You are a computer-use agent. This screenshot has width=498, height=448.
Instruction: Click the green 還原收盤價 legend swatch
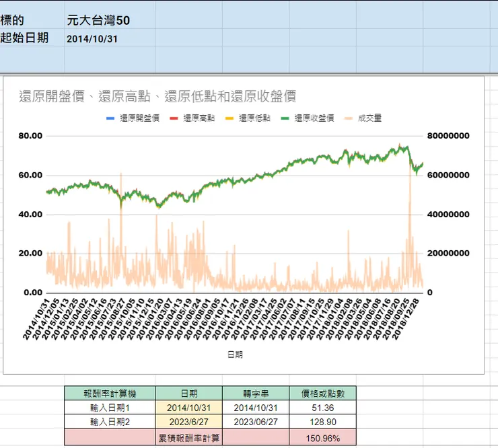(285, 118)
